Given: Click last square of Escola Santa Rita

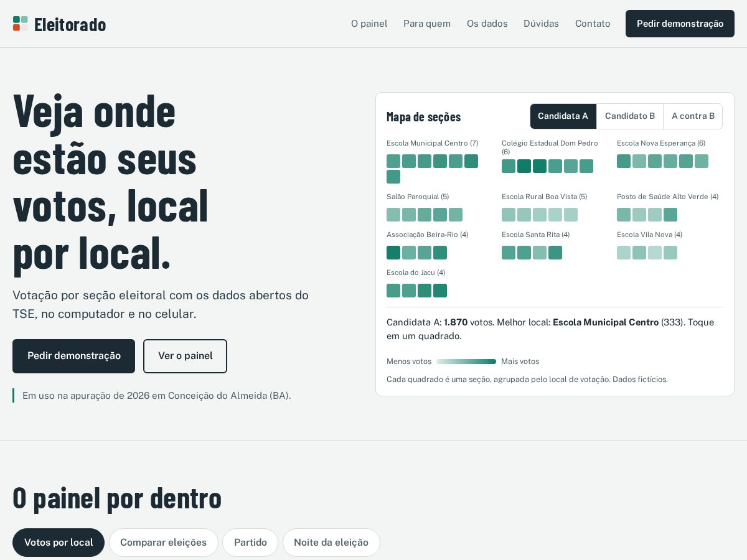Looking at the screenshot, I should click(555, 253).
